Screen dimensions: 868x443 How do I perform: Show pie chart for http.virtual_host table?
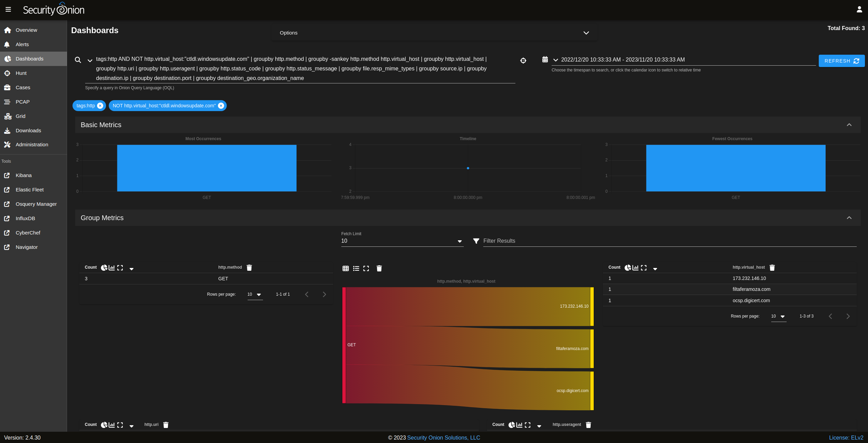628,268
